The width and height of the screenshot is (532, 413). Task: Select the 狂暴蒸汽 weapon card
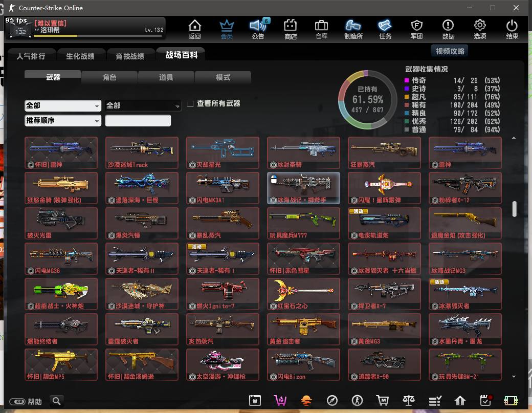[x=384, y=153]
